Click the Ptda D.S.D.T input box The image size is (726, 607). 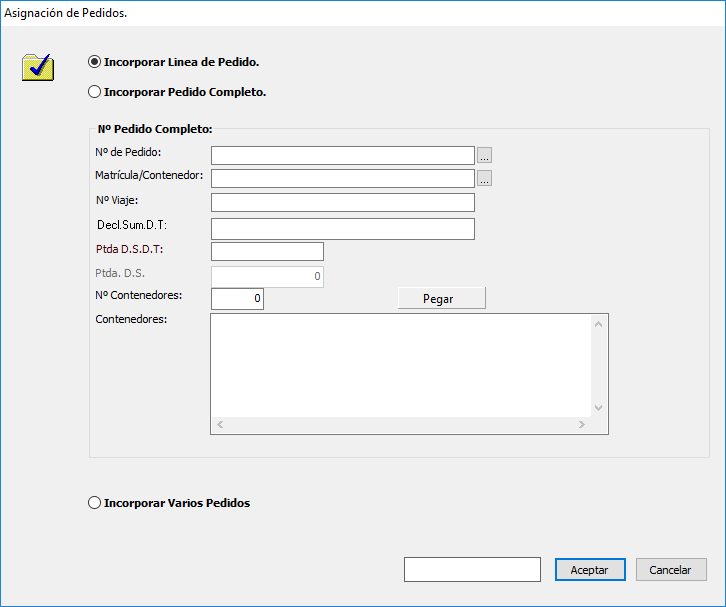[267, 251]
